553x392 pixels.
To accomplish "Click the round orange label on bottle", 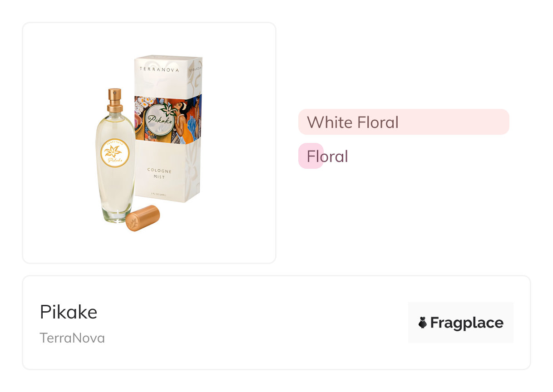I will pyautogui.click(x=115, y=153).
